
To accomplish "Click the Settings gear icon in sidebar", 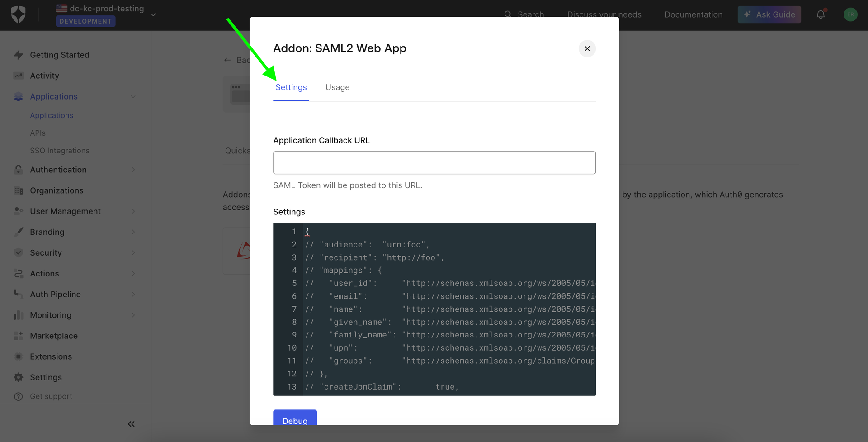I will pos(19,377).
